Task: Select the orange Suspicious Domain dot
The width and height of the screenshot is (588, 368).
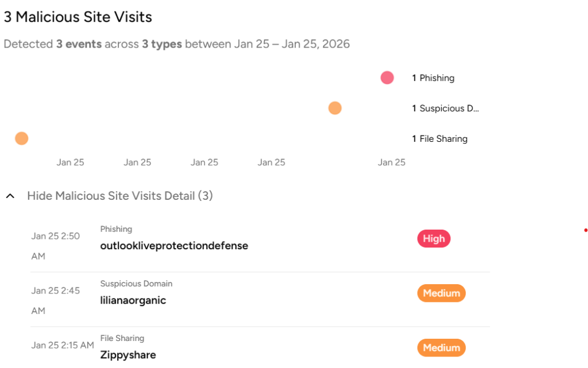Action: click(x=335, y=108)
